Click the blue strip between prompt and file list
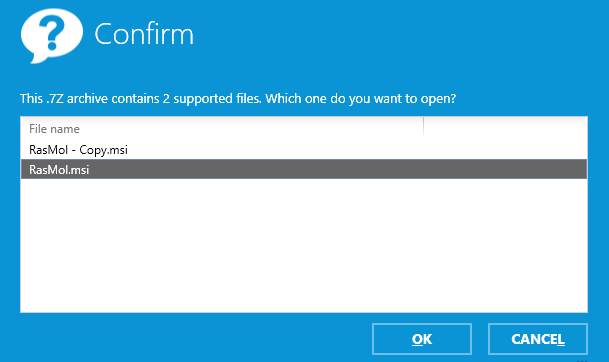Viewport: 609px width, 362px height. click(x=304, y=111)
